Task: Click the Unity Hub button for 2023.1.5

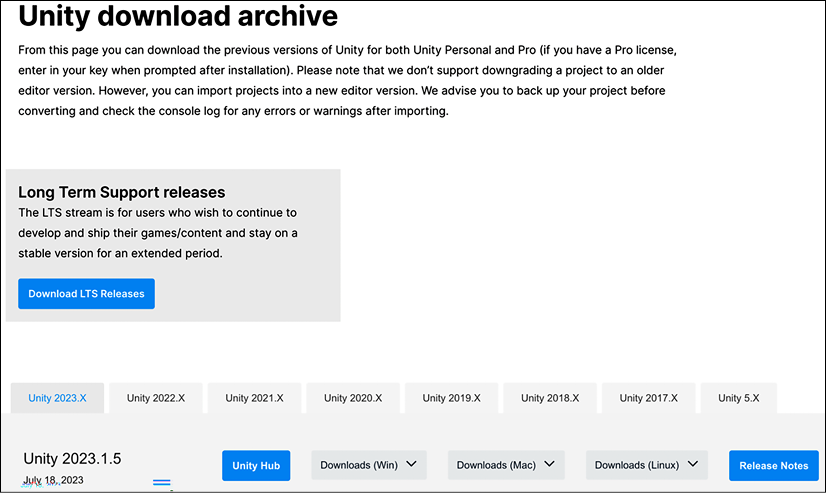Action: [256, 466]
